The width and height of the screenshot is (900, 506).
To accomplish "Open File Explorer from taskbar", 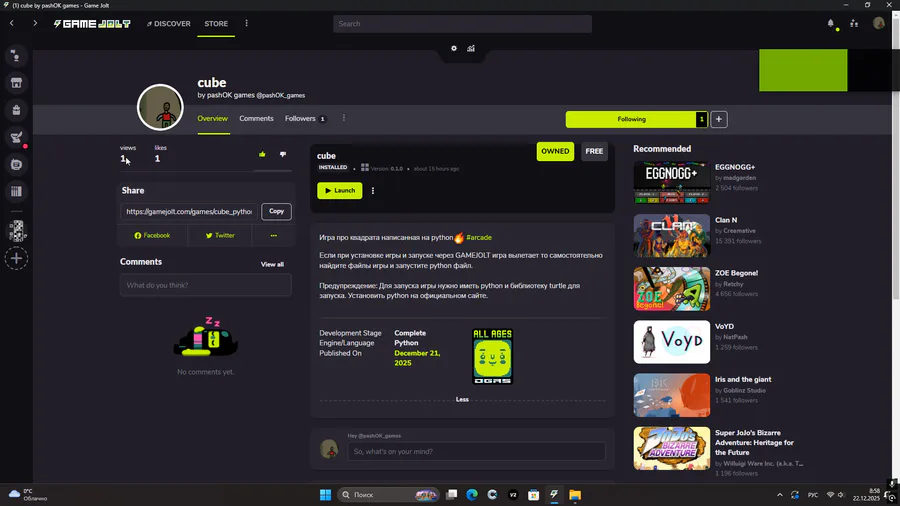I will pyautogui.click(x=575, y=495).
